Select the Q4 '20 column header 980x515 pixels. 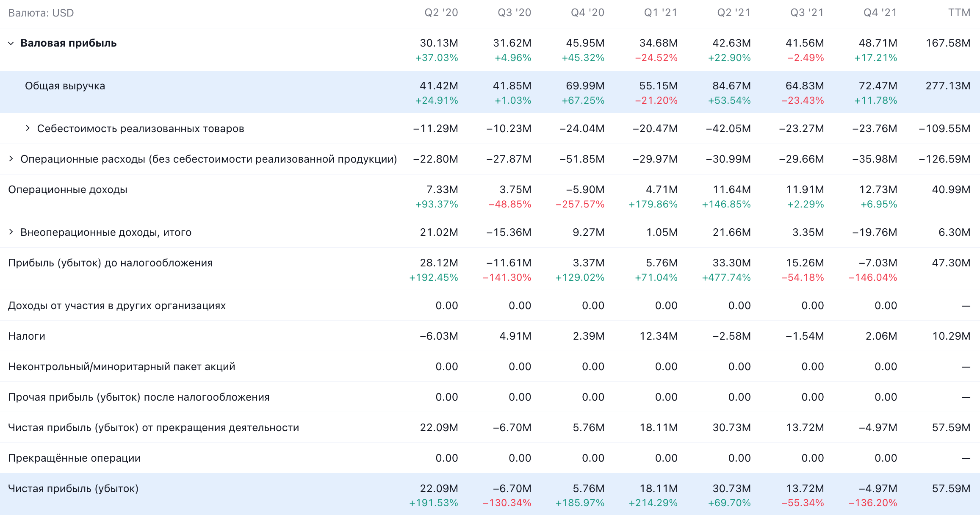[x=588, y=13]
